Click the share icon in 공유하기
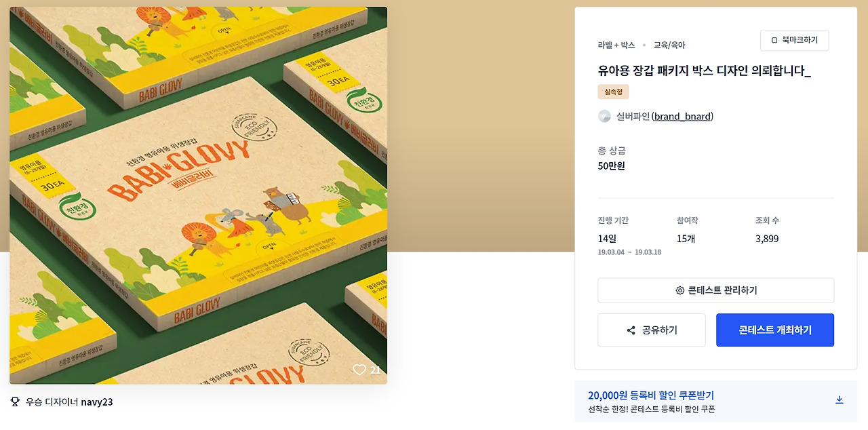The width and height of the screenshot is (868, 430). click(x=631, y=330)
